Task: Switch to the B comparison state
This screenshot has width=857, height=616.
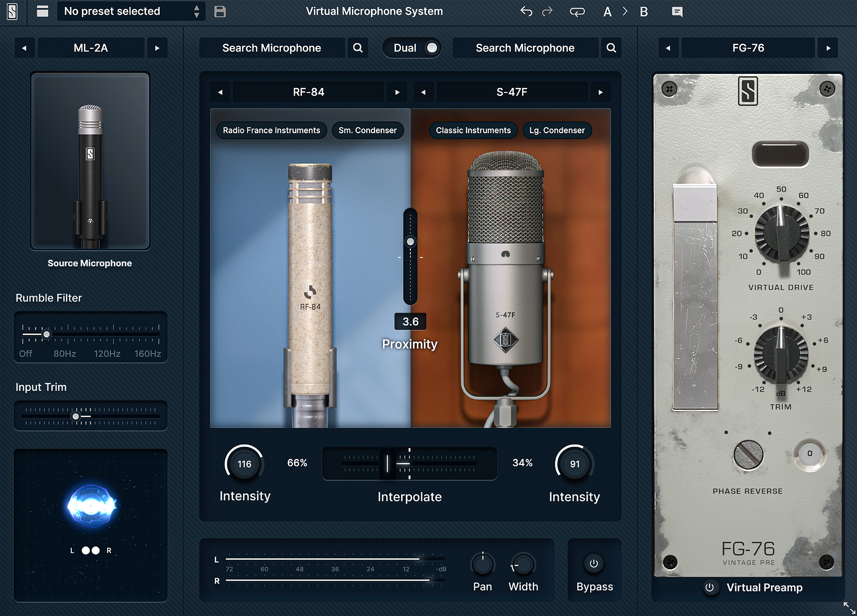Action: (644, 12)
